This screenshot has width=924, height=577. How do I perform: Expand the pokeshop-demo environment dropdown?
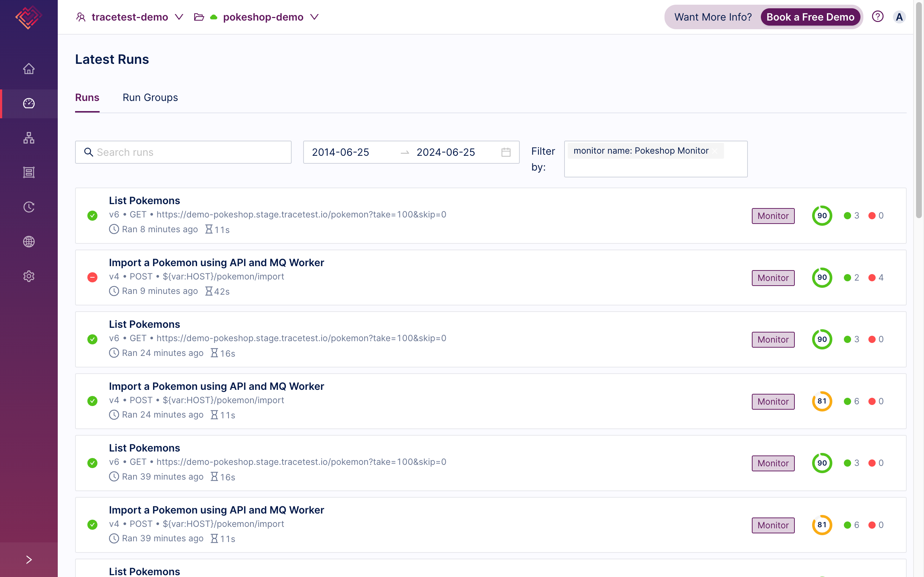point(314,17)
